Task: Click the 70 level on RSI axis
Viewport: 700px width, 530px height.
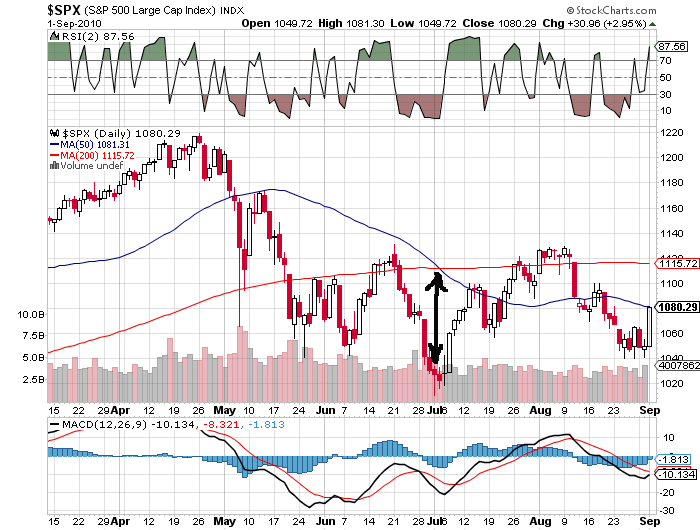Action: [665, 60]
